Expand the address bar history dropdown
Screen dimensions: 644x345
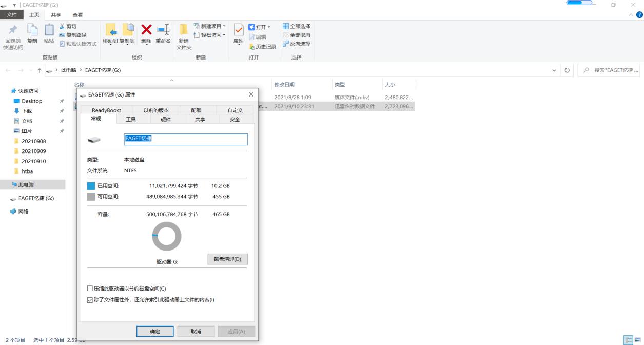point(554,70)
